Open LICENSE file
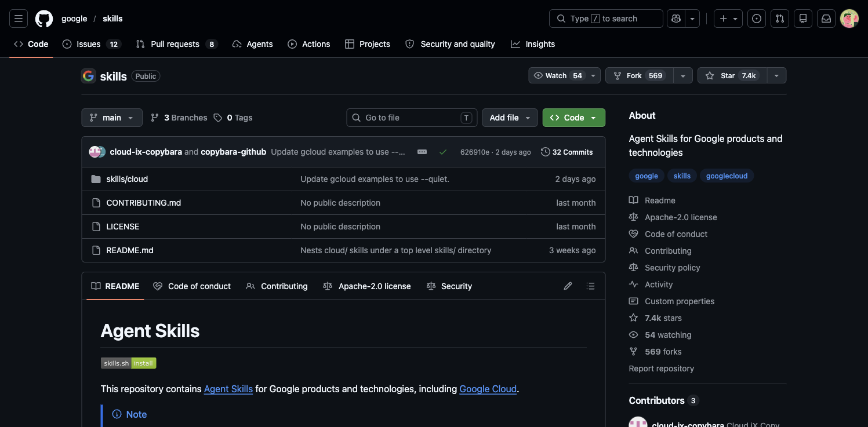 click(x=123, y=227)
